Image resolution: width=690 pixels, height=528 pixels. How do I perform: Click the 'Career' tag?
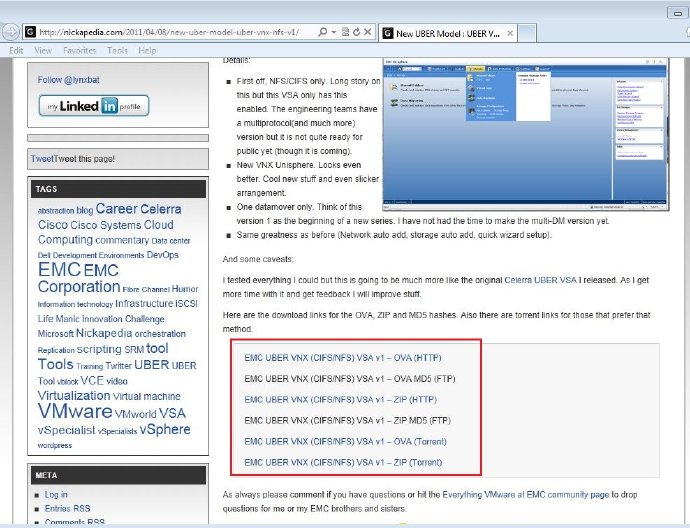(x=117, y=209)
